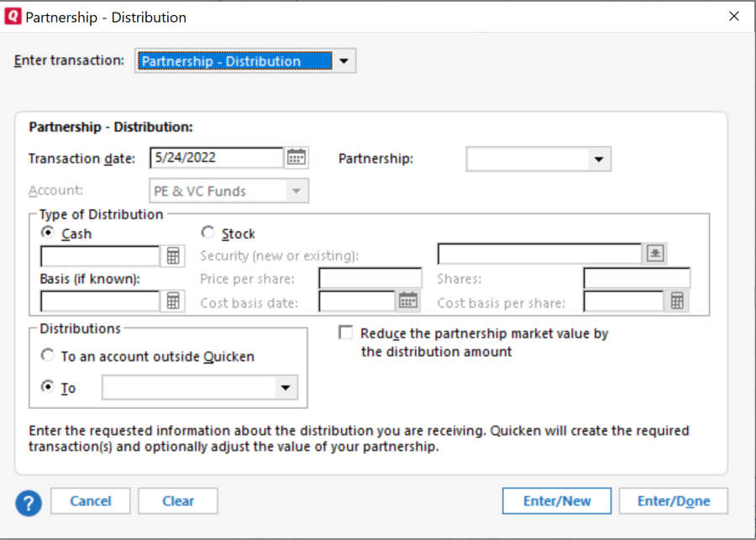The height and width of the screenshot is (540, 756).
Task: Select the Stock distribution type
Action: click(207, 233)
